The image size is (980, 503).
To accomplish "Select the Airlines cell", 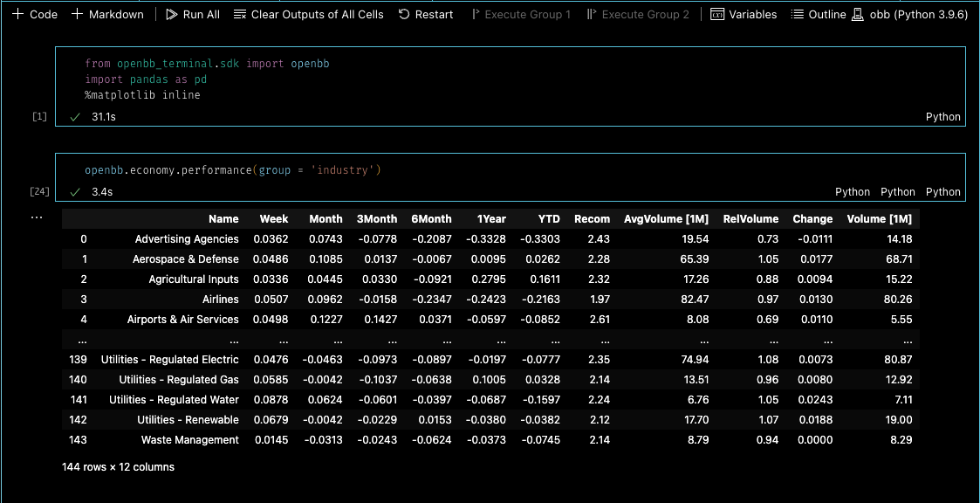I will [x=221, y=299].
